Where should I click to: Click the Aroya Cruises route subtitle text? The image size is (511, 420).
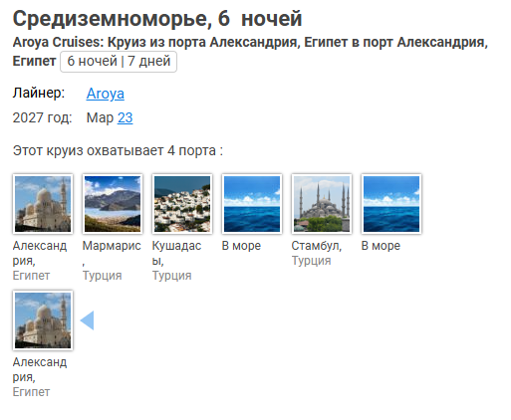pyautogui.click(x=250, y=52)
